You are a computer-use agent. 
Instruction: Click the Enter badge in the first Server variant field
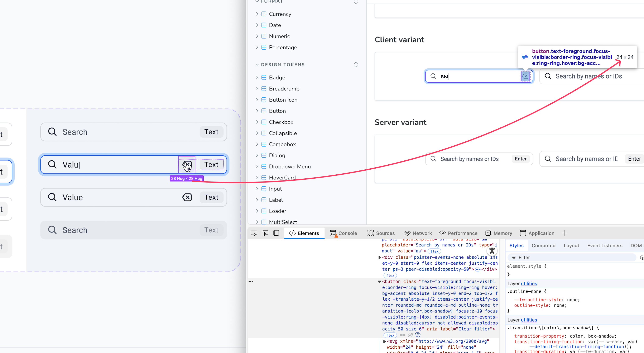tap(520, 159)
